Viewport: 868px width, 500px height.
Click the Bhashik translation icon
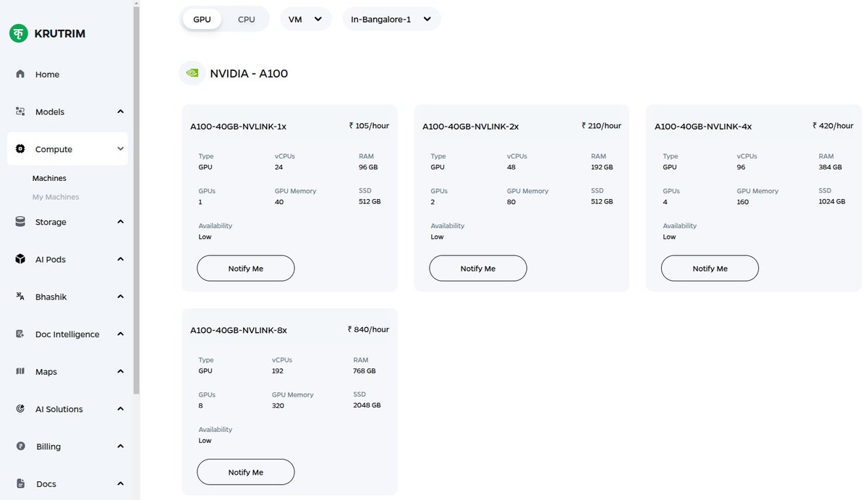click(x=20, y=297)
